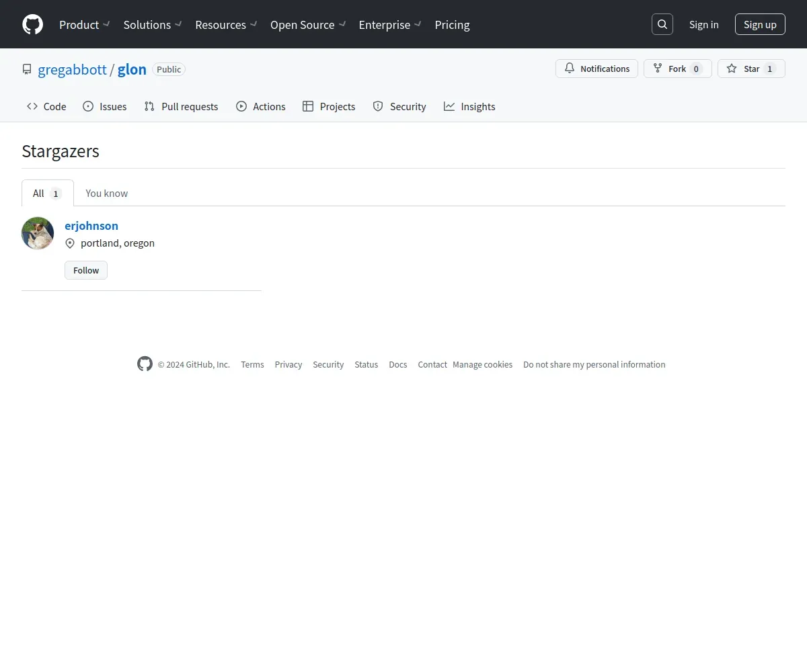Expand the Solutions dropdown menu
Screen dimensions: 807x672
(153, 25)
